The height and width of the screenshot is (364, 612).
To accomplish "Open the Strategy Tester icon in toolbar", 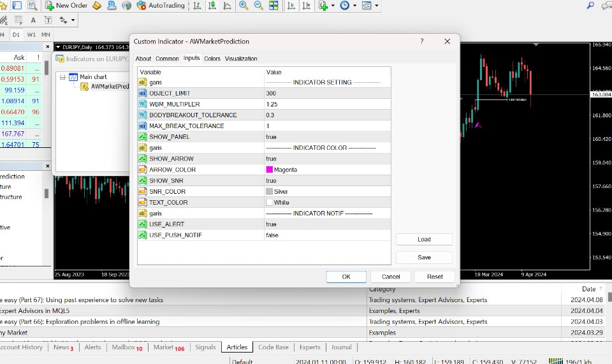I will point(32,6).
